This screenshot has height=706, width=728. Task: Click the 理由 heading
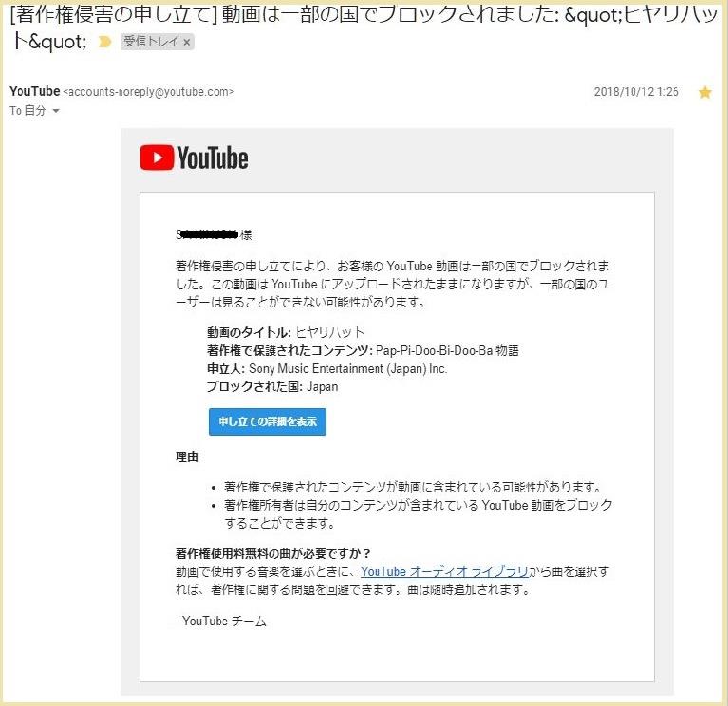click(x=187, y=456)
